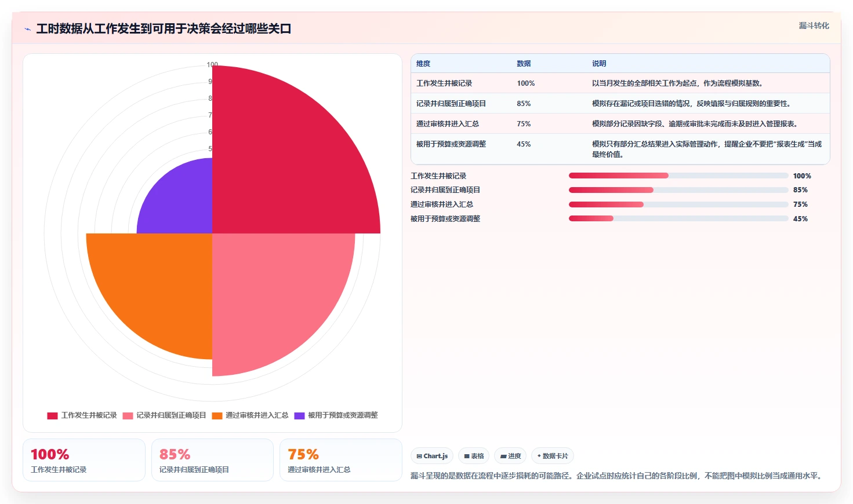The height and width of the screenshot is (504, 853).
Task: Click the 45% value in the table
Action: point(524,144)
